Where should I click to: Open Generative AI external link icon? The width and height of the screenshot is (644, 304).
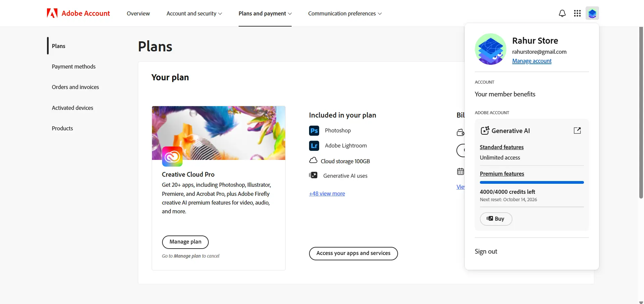tap(577, 131)
